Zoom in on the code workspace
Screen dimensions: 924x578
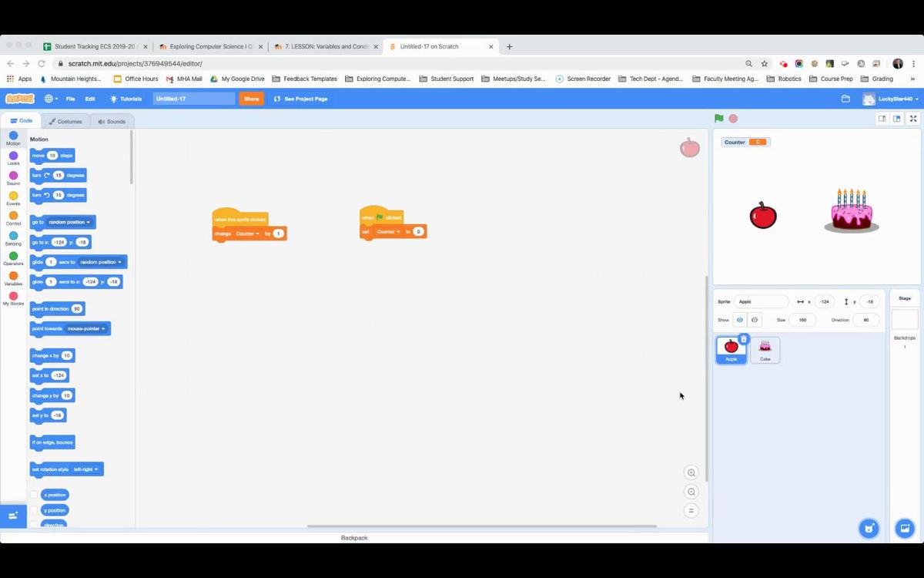[x=691, y=472]
